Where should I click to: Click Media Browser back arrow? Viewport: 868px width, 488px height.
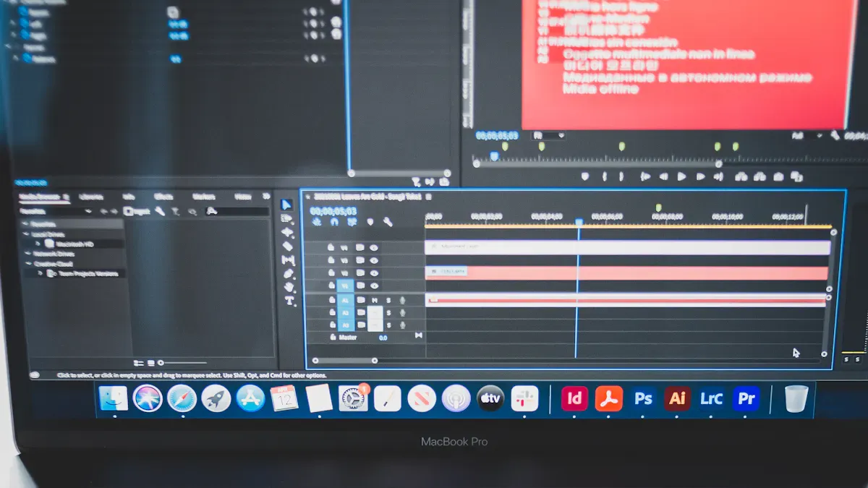103,212
